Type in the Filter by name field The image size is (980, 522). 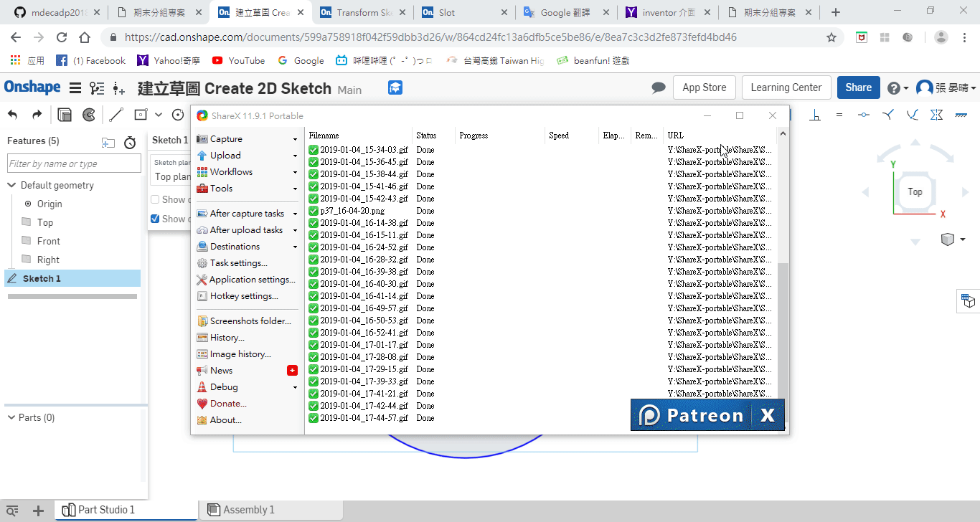(75, 163)
